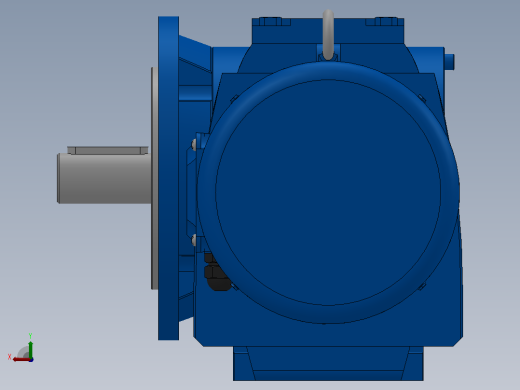Screen dimensions: 520x390
Task: Select the key on top of the shaft
Action: (108, 150)
